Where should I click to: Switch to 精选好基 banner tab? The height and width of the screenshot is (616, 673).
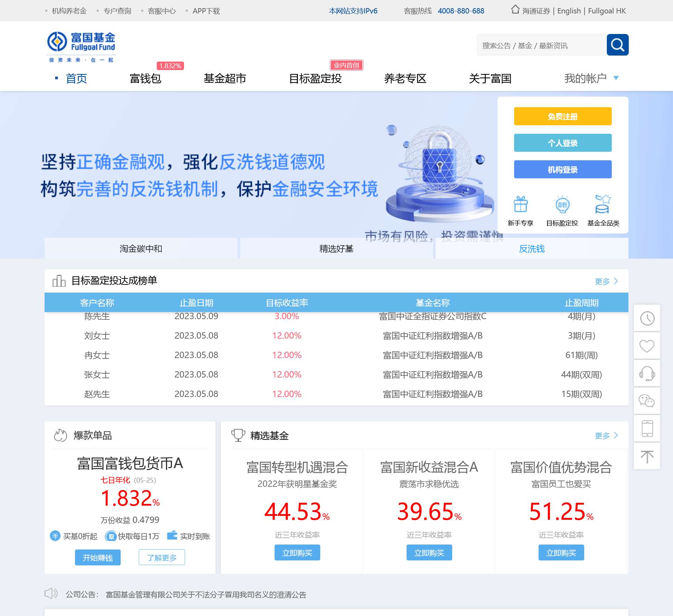click(336, 248)
